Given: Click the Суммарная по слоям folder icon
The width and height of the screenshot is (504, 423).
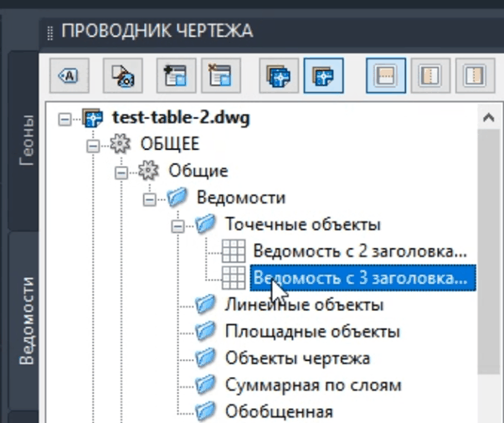Looking at the screenshot, I should pyautogui.click(x=204, y=384).
